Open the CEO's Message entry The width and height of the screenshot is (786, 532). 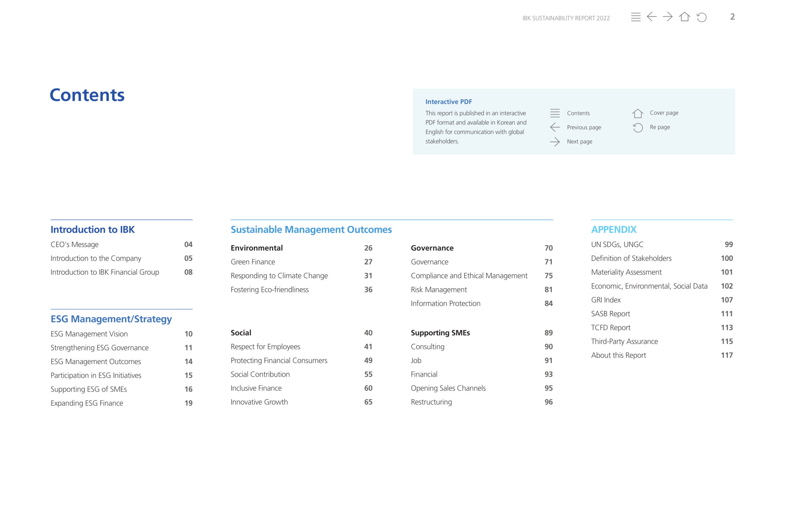click(74, 245)
